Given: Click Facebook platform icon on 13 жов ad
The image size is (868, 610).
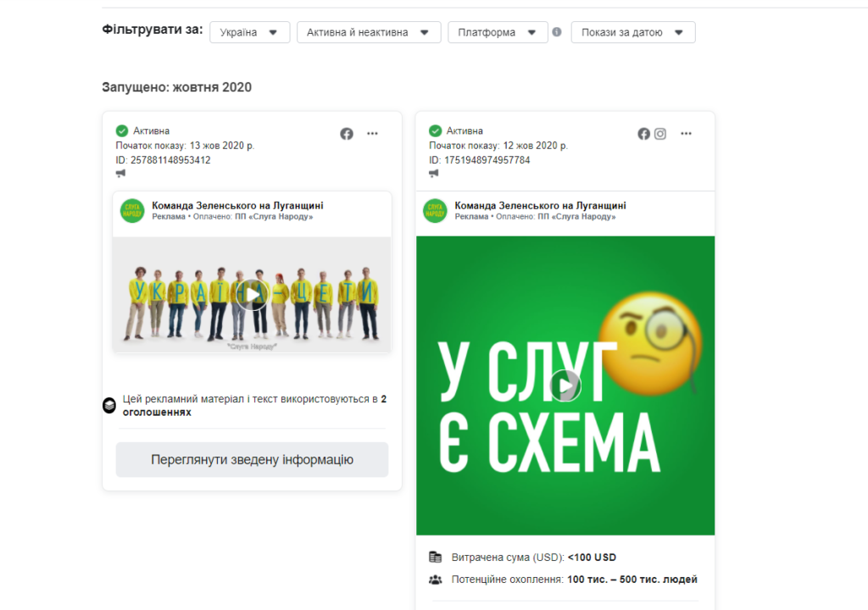Looking at the screenshot, I should coord(347,134).
